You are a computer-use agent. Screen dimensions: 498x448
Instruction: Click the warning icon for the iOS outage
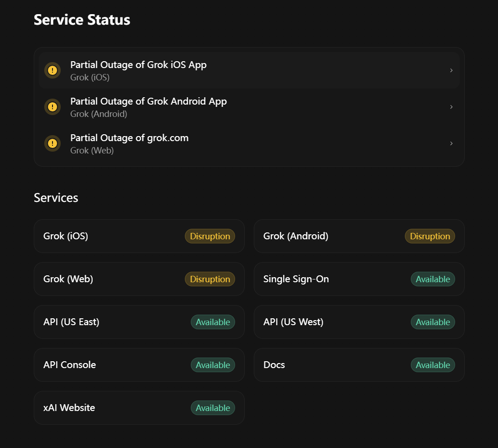pos(52,70)
